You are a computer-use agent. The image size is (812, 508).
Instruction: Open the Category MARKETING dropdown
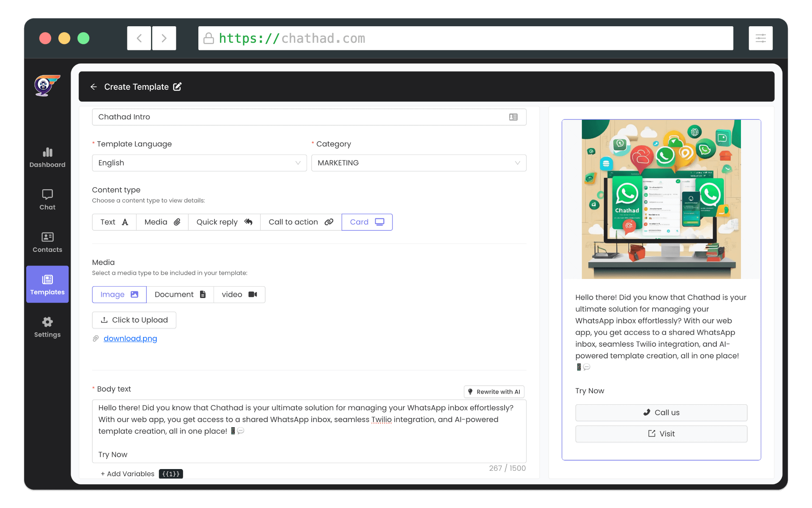pyautogui.click(x=418, y=163)
